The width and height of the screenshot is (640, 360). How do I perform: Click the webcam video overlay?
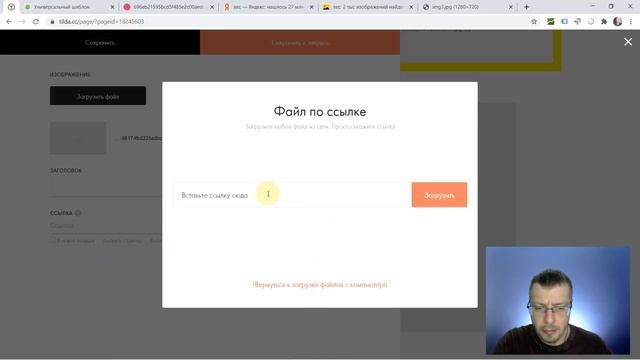[558, 300]
